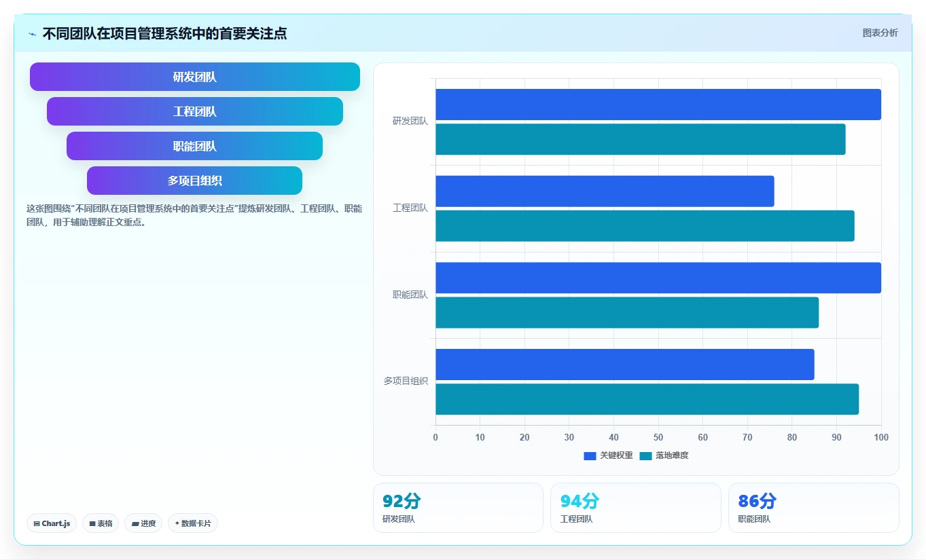Click the teal 落地难度 bar for 多项目组织
Viewport: 926px width, 560px height.
647,399
